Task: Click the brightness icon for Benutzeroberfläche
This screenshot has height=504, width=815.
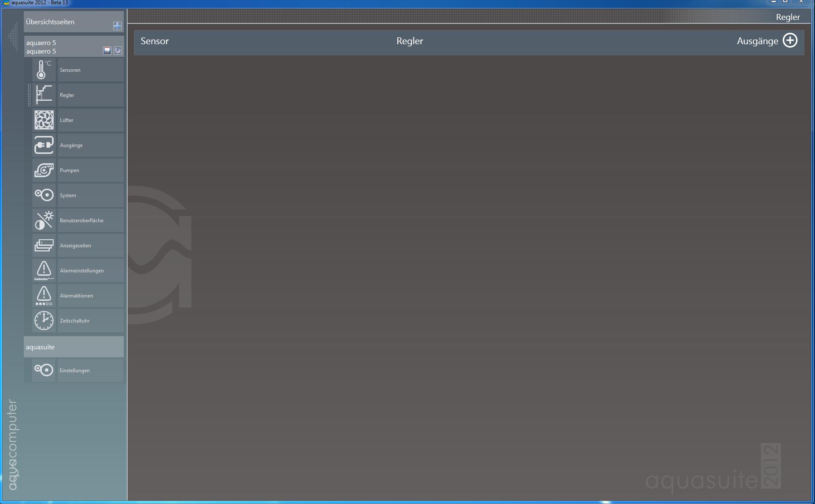Action: point(44,220)
